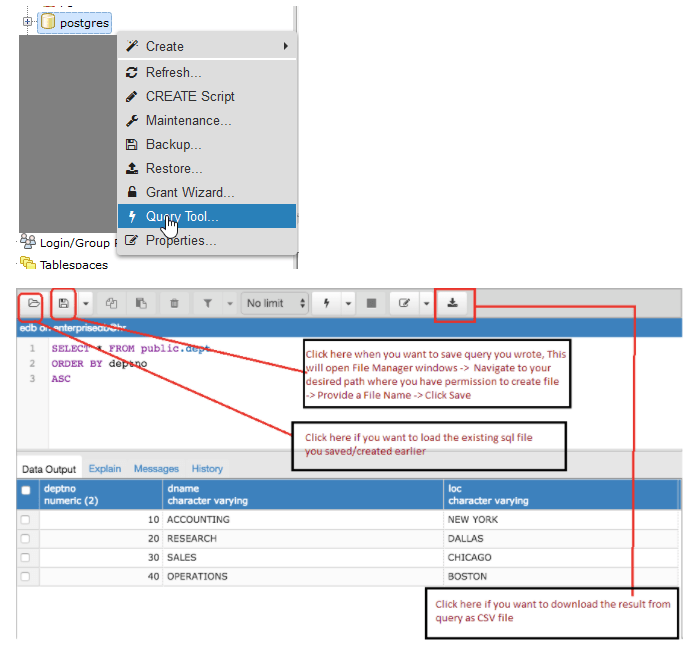Click the Filter funnel icon
This screenshot has width=698, height=659.
tap(207, 303)
